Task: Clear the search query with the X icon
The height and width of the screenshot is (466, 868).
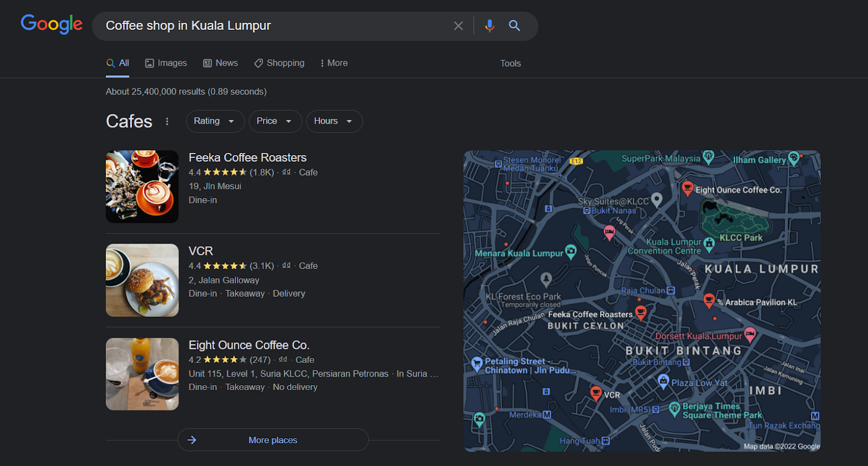Action: 458,25
